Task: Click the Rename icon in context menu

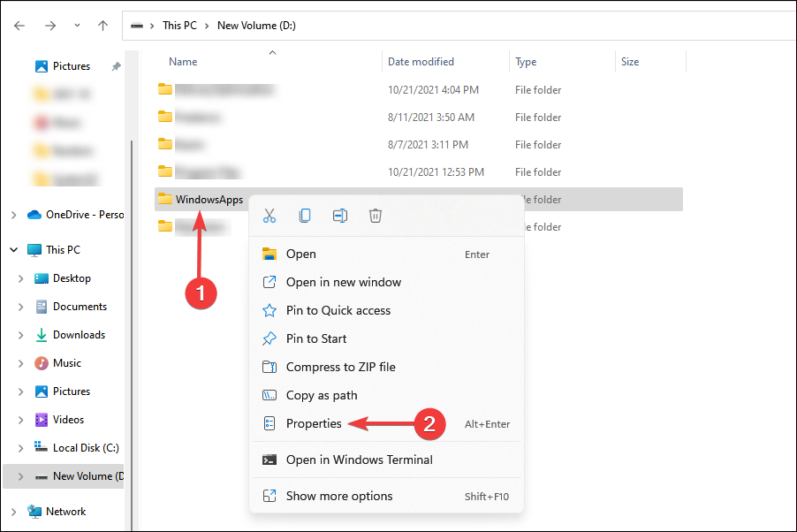Action: 340,216
